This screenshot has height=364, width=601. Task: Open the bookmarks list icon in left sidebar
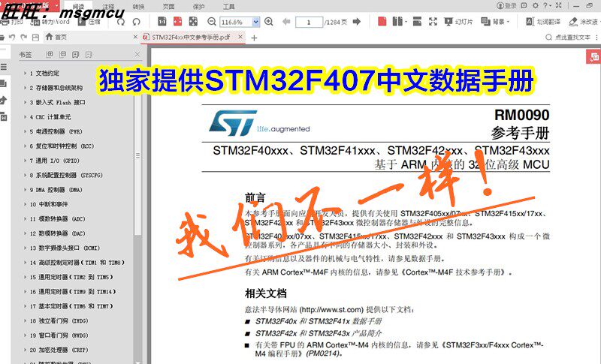tap(3, 67)
